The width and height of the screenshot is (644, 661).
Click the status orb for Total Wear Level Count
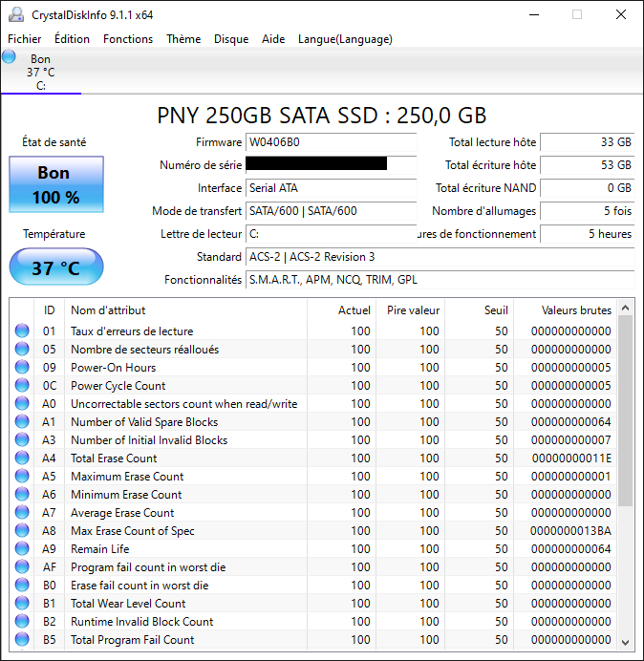click(22, 604)
